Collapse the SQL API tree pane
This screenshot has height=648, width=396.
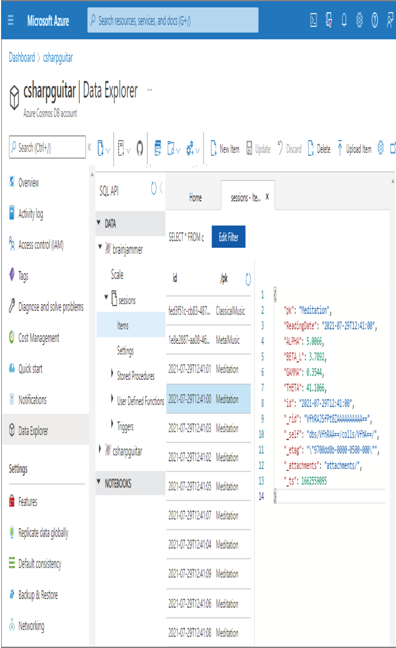pyautogui.click(x=161, y=189)
